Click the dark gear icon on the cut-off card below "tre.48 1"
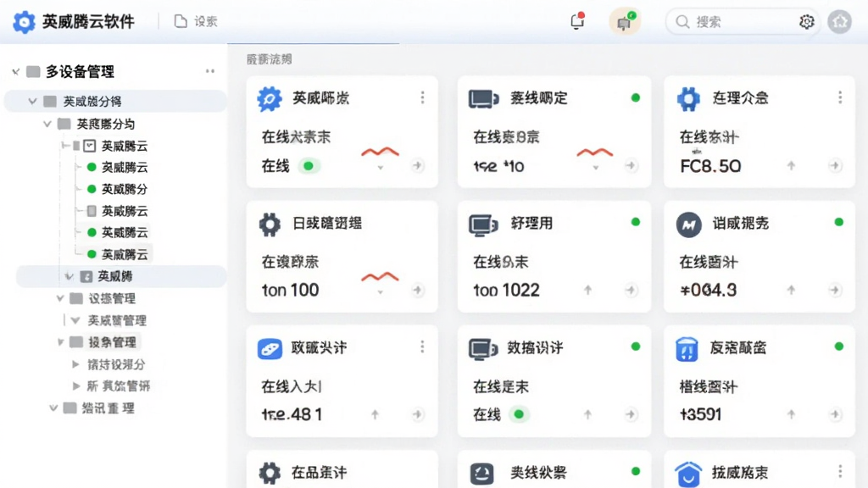868x488 pixels. 270,473
